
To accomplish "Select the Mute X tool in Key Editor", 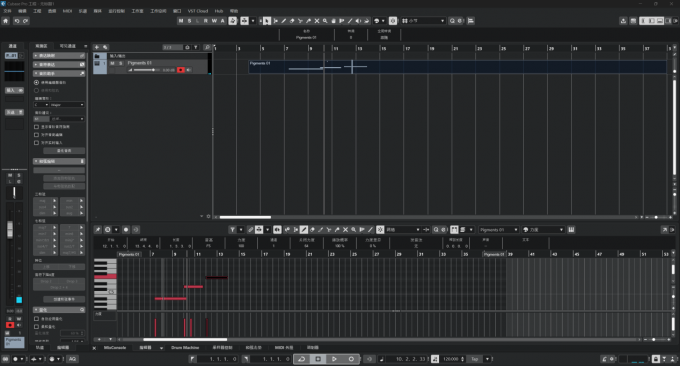I will [346, 230].
